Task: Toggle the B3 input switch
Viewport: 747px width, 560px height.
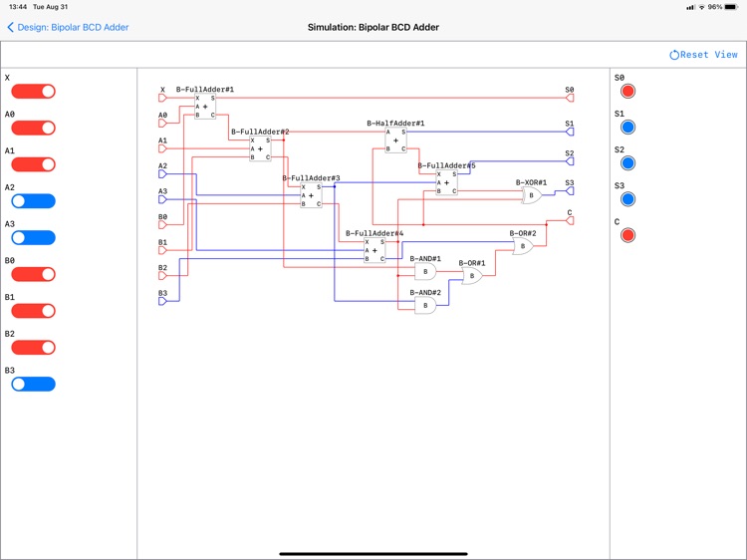Action: pos(33,385)
